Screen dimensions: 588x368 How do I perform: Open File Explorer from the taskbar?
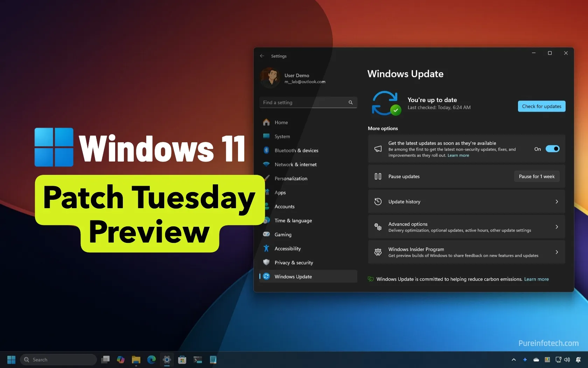point(136,360)
